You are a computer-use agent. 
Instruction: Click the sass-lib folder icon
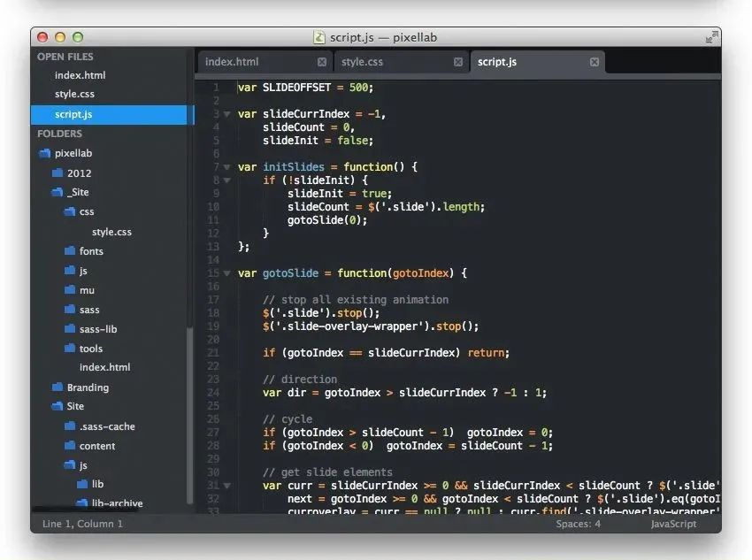[70, 329]
